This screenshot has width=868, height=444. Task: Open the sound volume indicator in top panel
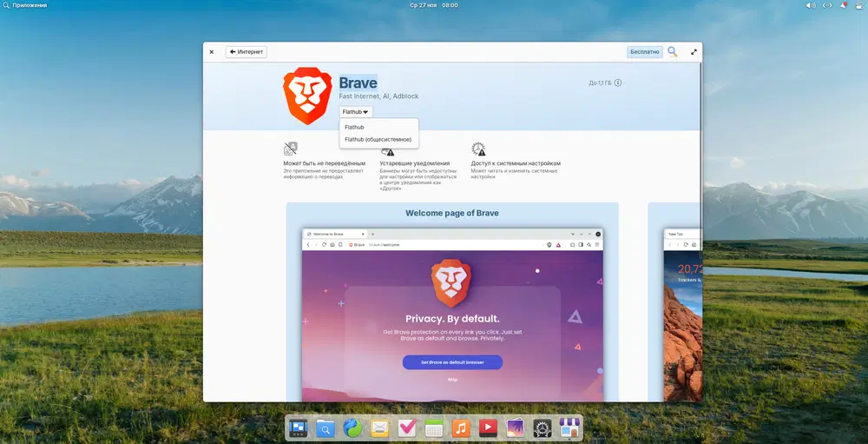click(811, 5)
